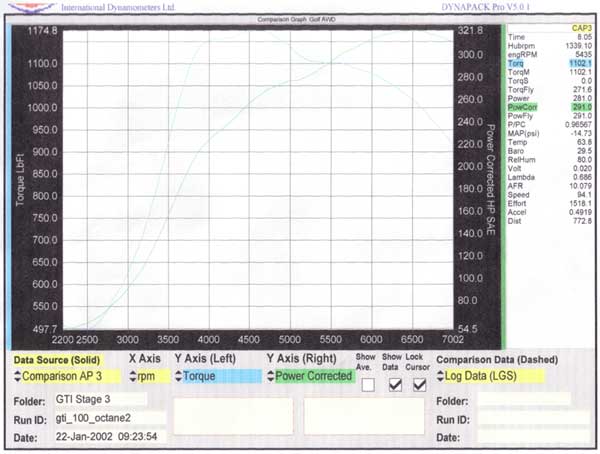Image resolution: width=600 pixels, height=454 pixels.
Task: Click the blank notes box below Torque selector
Action: click(x=233, y=416)
